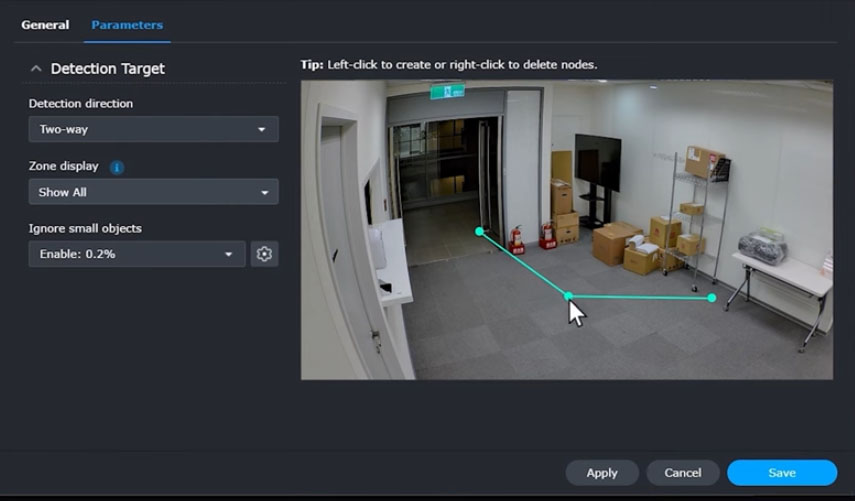The image size is (855, 501).
Task: Click the green exit sign in camera view
Action: pos(448,91)
